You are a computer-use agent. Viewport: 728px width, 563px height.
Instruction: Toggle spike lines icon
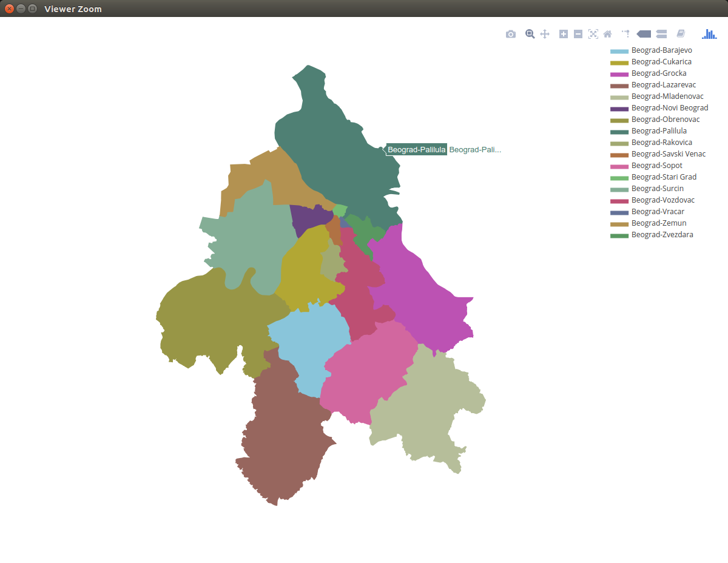626,34
